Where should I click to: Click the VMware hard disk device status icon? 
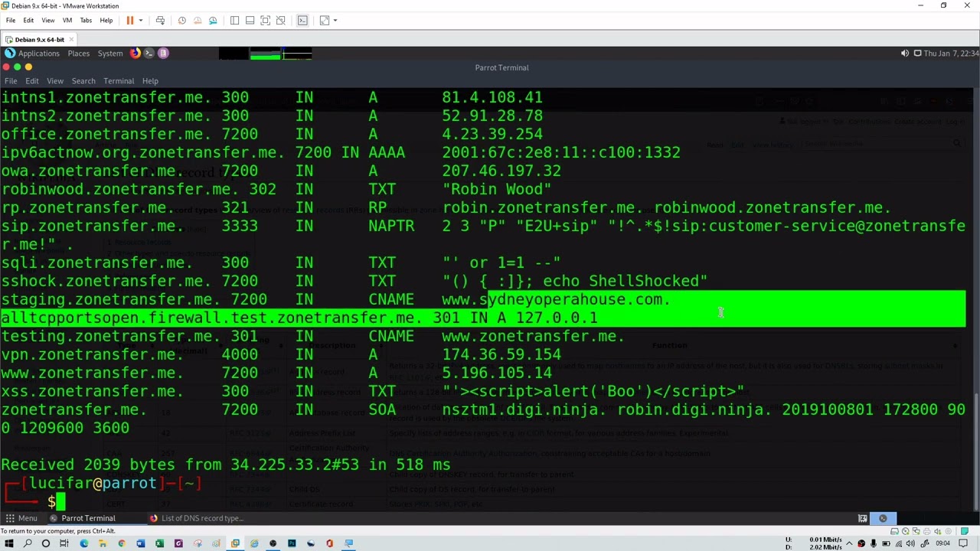tap(894, 531)
